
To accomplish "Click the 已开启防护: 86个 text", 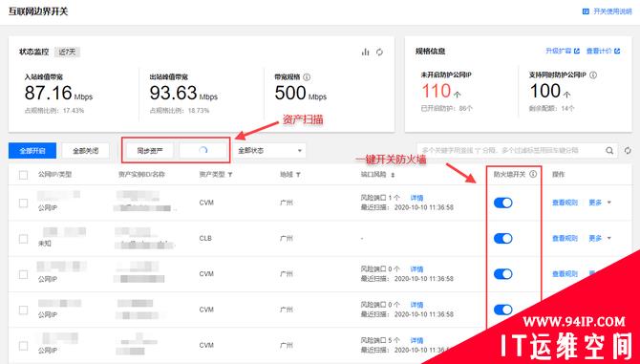I will point(446,109).
